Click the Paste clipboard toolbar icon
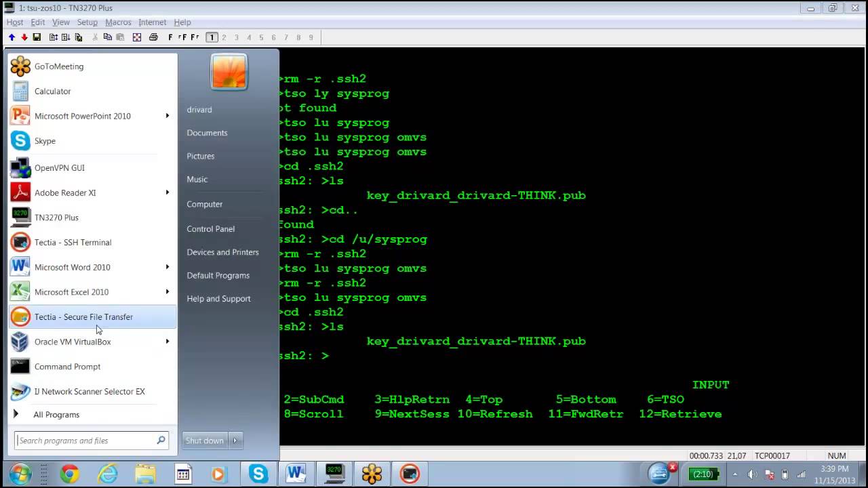This screenshot has height=488, width=868. click(119, 37)
